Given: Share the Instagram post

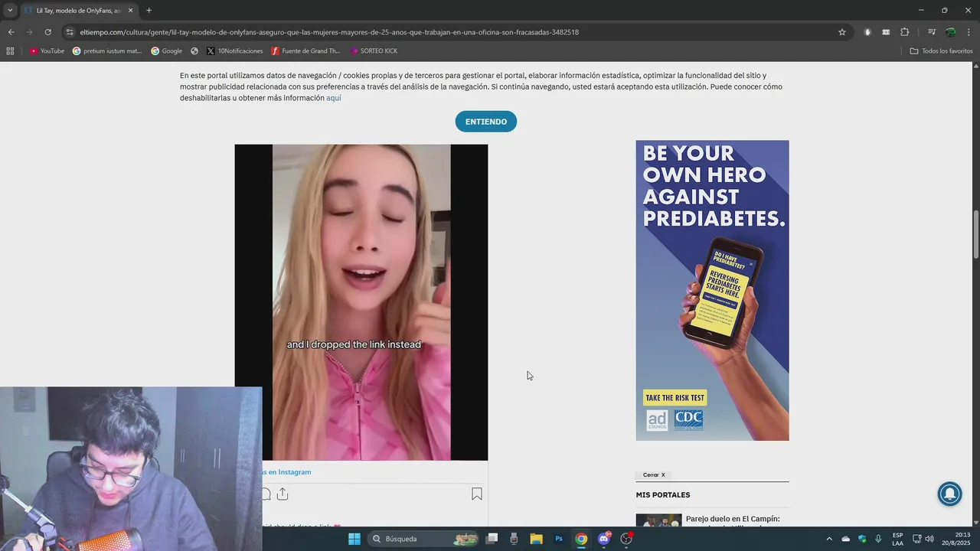Looking at the screenshot, I should click(x=283, y=494).
